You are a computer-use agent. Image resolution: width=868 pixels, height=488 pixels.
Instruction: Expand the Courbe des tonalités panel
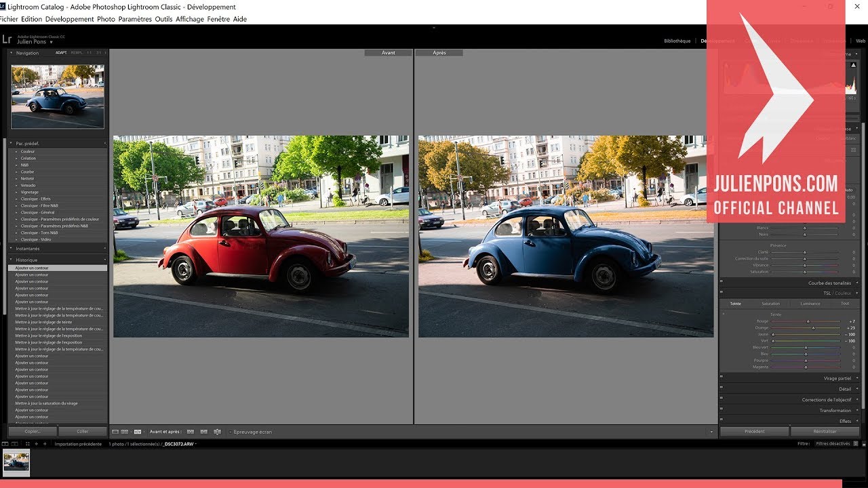[x=856, y=283]
